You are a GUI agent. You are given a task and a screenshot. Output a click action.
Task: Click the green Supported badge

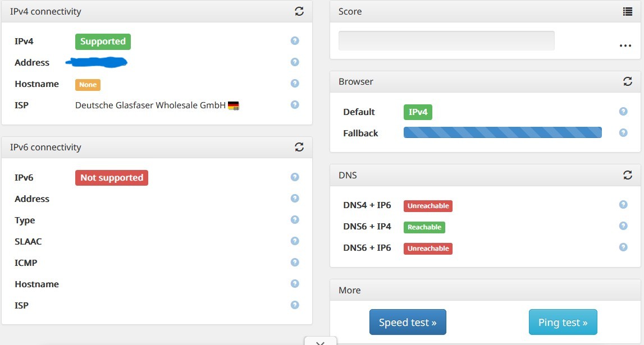(x=103, y=42)
